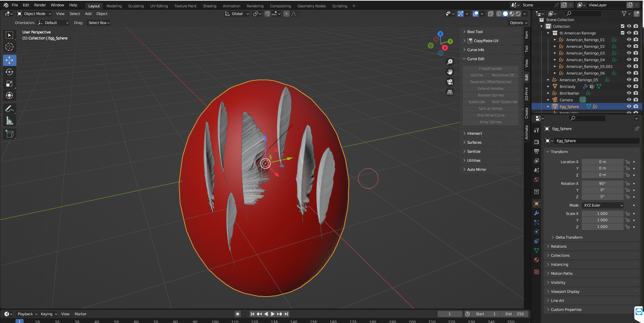644x323 pixels.
Task: Activate the Transform tool
Action: [x=9, y=95]
